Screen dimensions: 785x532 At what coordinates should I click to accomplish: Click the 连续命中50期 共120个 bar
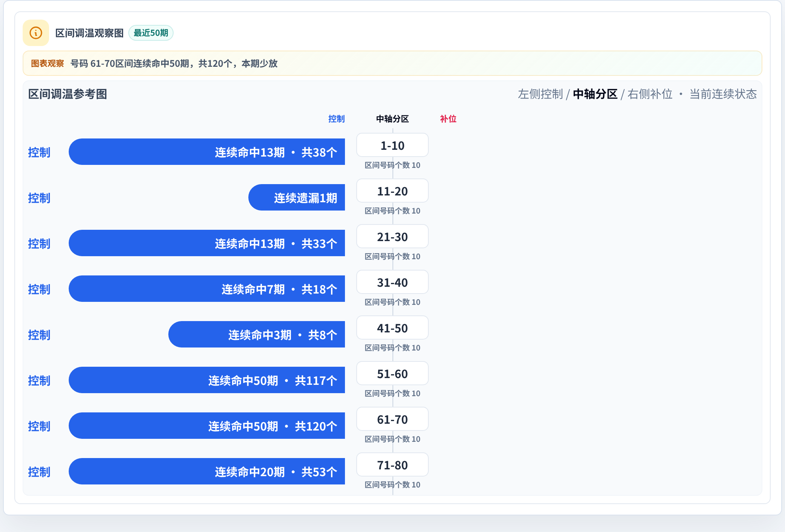[207, 426]
